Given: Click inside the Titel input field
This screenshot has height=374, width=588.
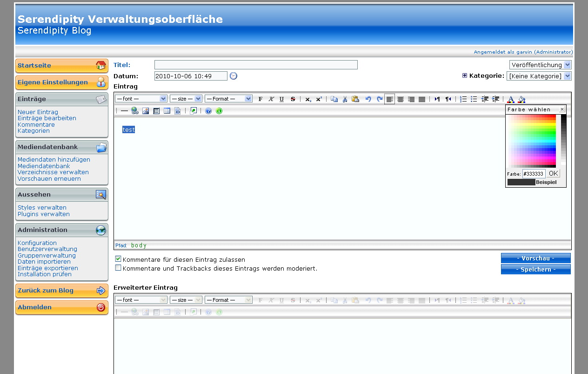Looking at the screenshot, I should coord(255,65).
